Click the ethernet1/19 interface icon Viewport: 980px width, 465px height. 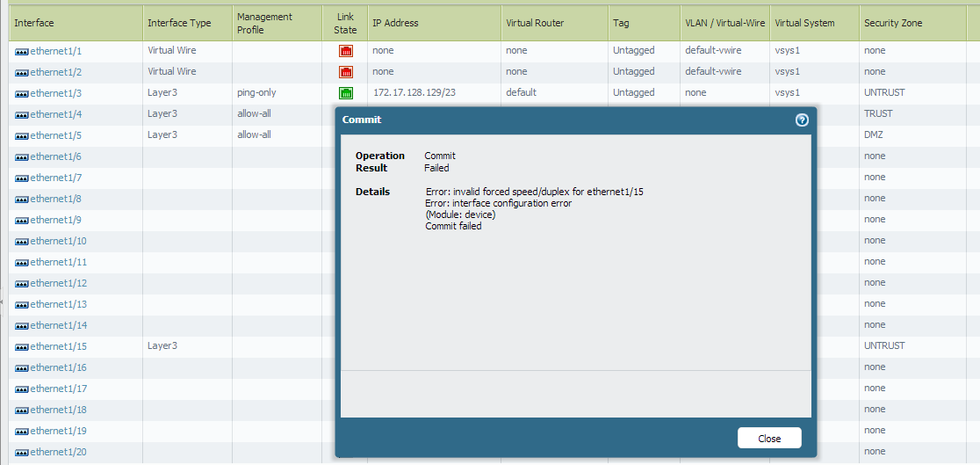(22, 432)
